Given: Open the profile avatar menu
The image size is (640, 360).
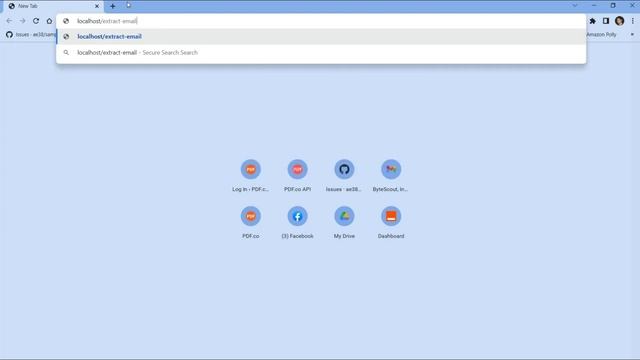Looking at the screenshot, I should pos(619,21).
